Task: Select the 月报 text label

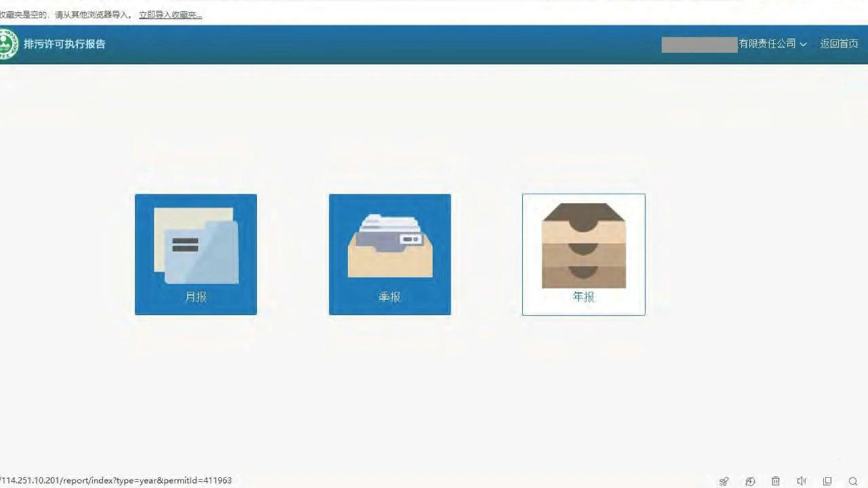Action: point(196,297)
